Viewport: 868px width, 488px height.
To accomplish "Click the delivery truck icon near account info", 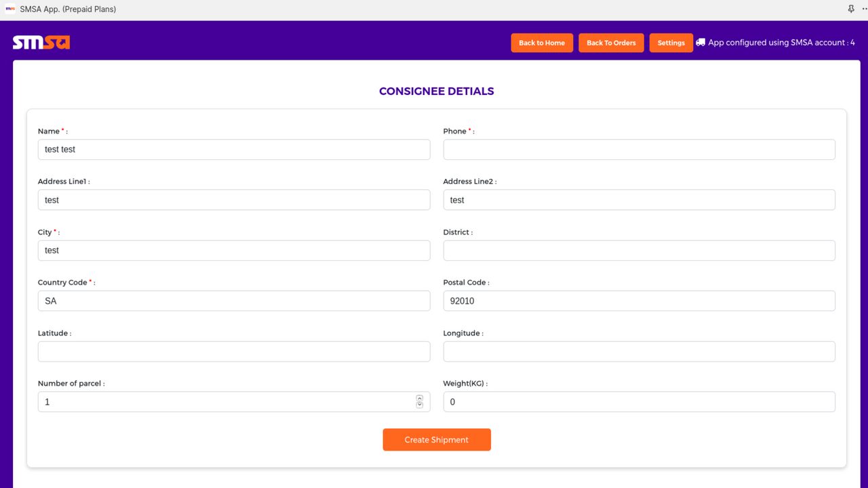I will pos(701,42).
